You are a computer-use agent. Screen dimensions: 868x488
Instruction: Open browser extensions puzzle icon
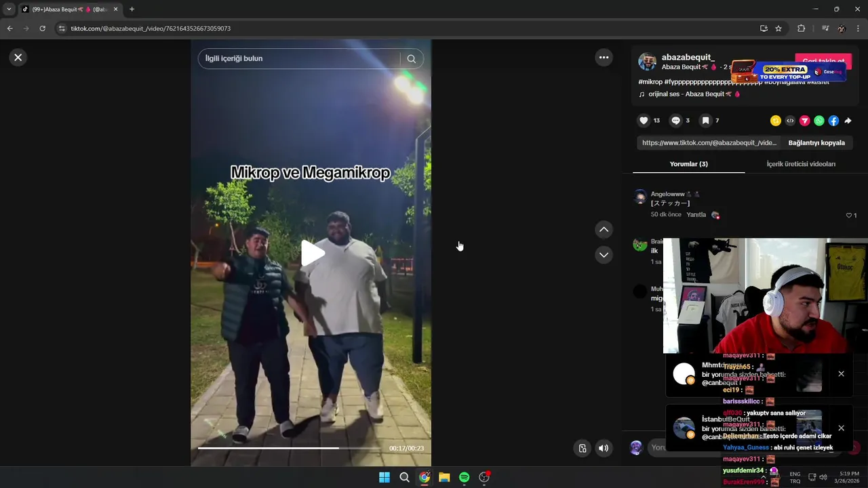[x=801, y=28]
